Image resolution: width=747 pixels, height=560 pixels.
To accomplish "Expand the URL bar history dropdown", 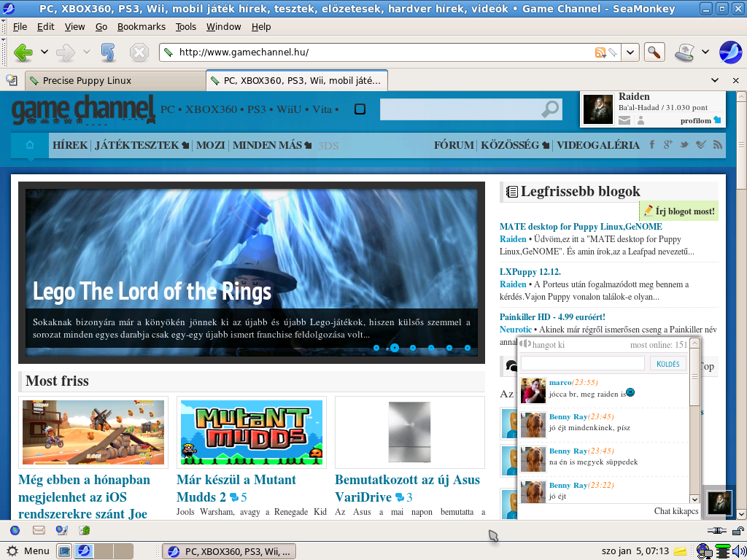I will [x=630, y=52].
